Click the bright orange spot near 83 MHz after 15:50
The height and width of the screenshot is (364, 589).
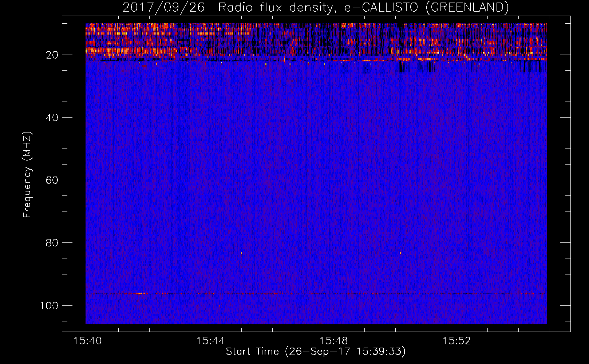[400, 253]
